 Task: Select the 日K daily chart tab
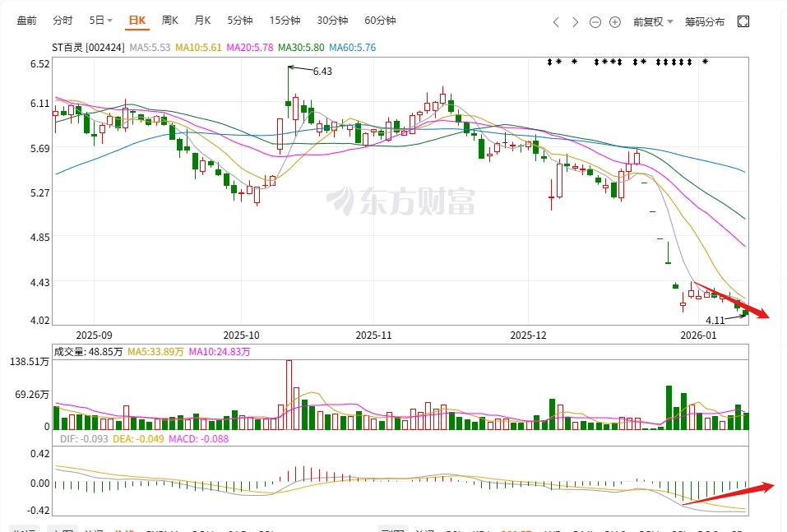tap(137, 21)
